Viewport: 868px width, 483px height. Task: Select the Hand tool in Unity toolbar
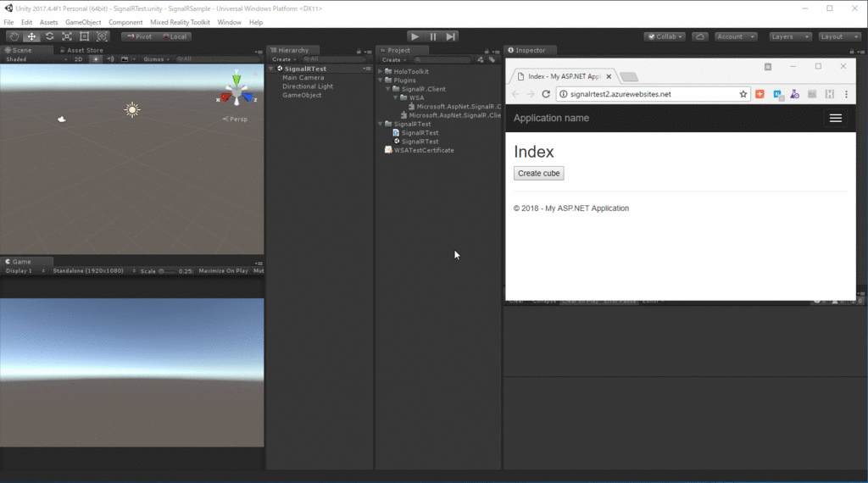click(14, 36)
